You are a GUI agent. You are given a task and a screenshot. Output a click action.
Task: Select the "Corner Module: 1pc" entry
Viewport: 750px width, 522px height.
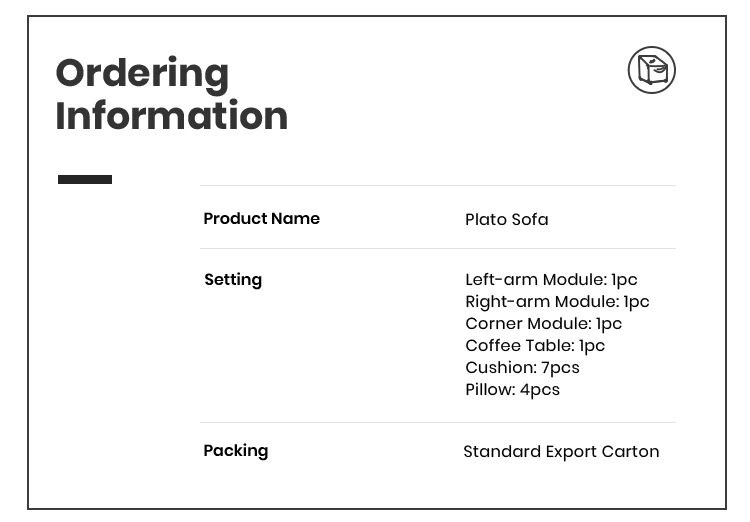pos(543,324)
